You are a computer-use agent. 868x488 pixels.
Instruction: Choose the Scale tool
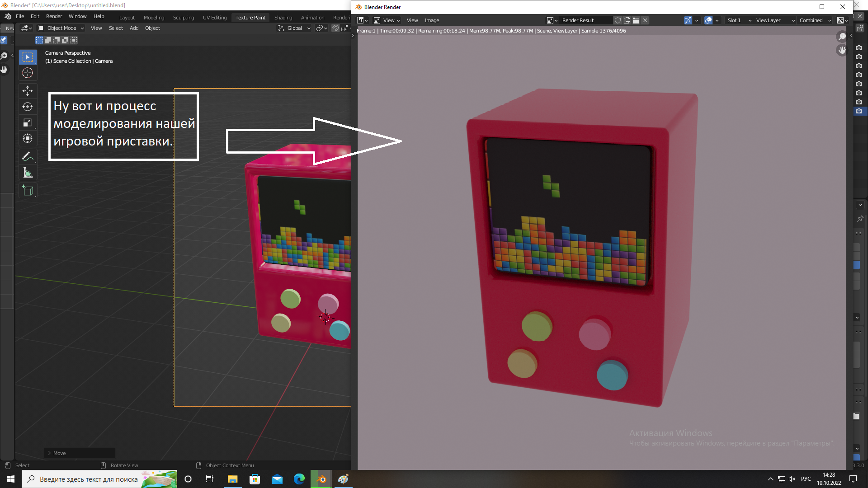(x=28, y=122)
